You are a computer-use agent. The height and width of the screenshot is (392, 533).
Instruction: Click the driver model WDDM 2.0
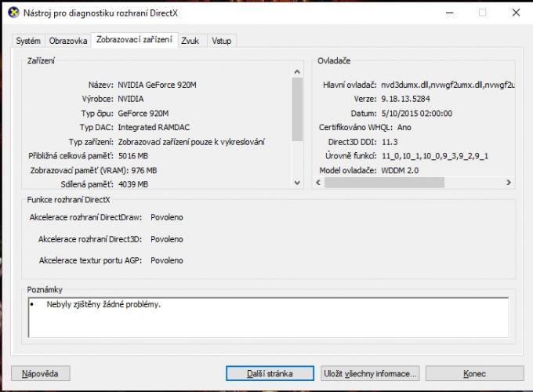(400, 170)
